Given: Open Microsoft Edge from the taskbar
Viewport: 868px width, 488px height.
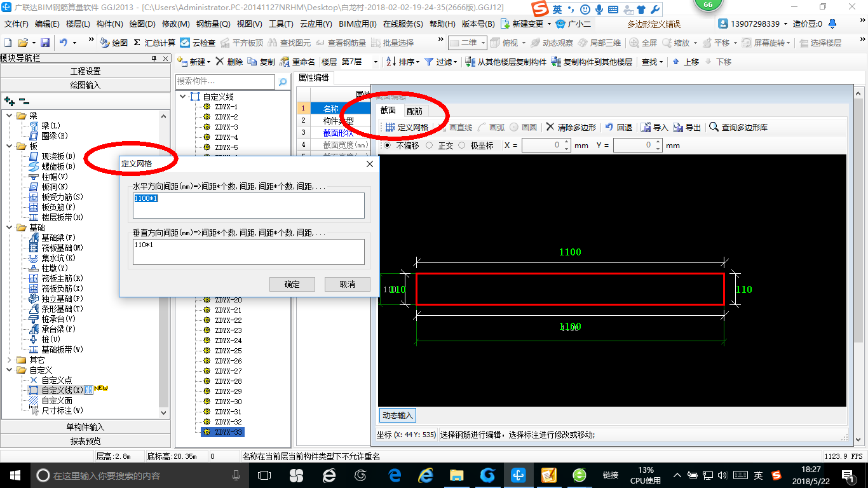Looking at the screenshot, I should 395,475.
